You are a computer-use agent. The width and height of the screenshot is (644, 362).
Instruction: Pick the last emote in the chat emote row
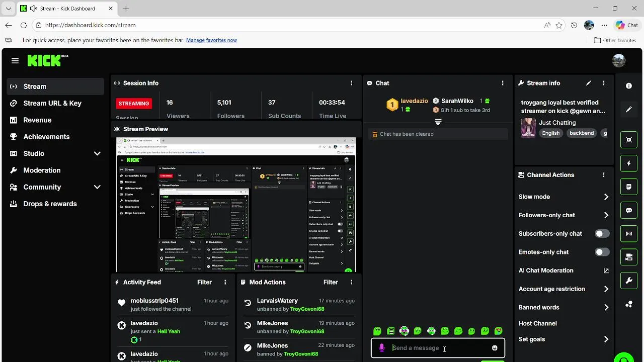point(498,331)
